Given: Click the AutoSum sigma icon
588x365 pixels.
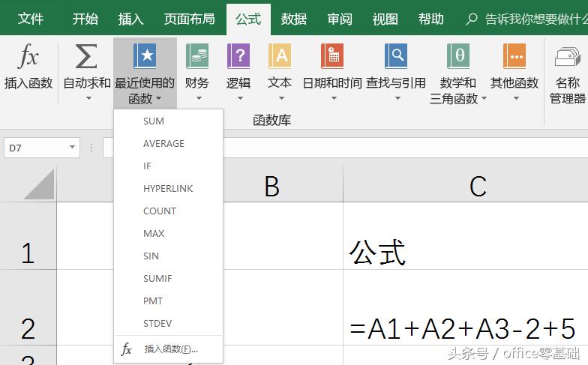Looking at the screenshot, I should pyautogui.click(x=86, y=56).
